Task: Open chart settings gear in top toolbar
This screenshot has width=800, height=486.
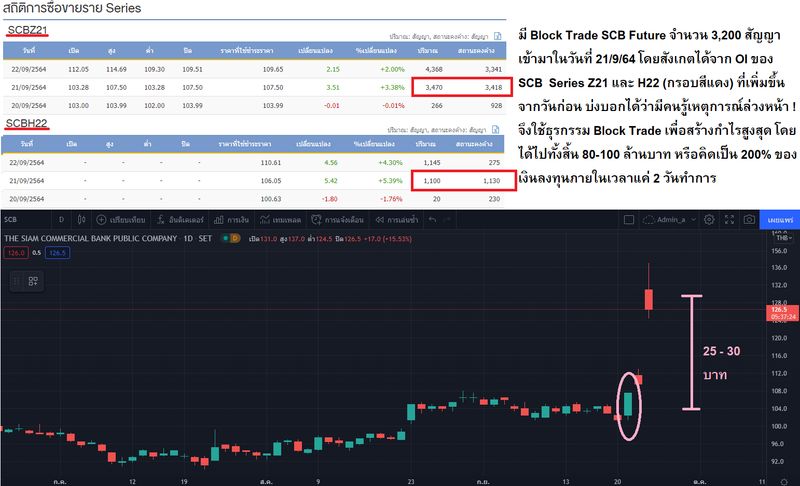Action: (x=709, y=220)
